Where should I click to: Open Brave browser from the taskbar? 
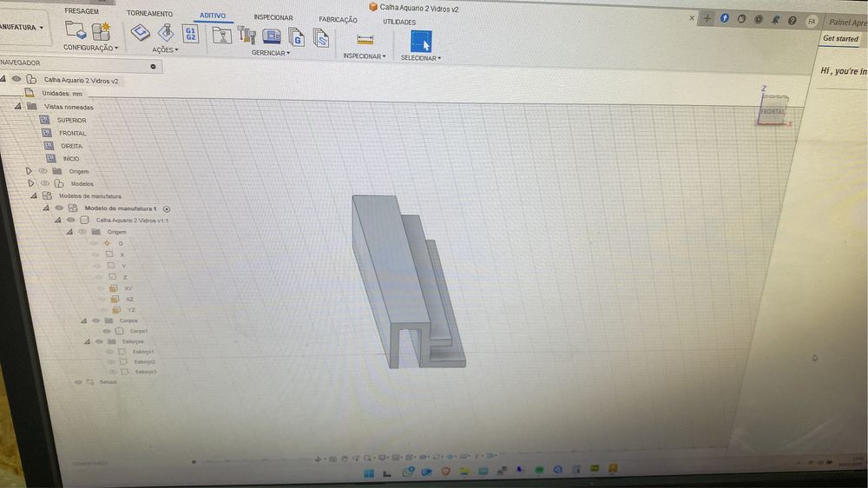pos(445,472)
